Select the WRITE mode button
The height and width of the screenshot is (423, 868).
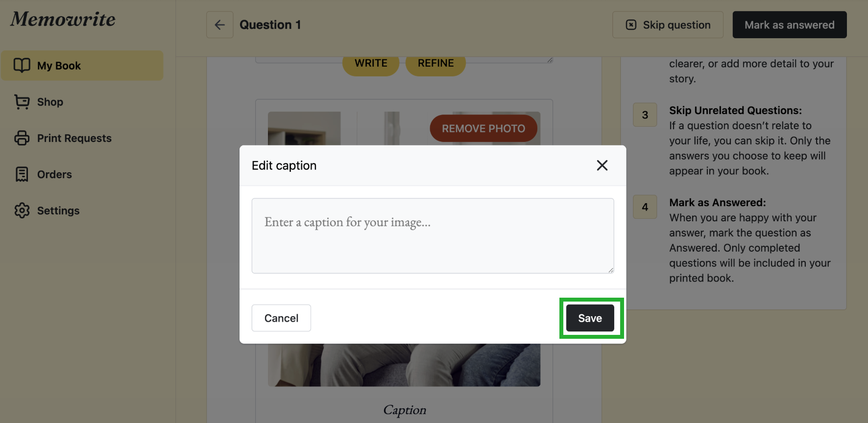[x=371, y=64]
